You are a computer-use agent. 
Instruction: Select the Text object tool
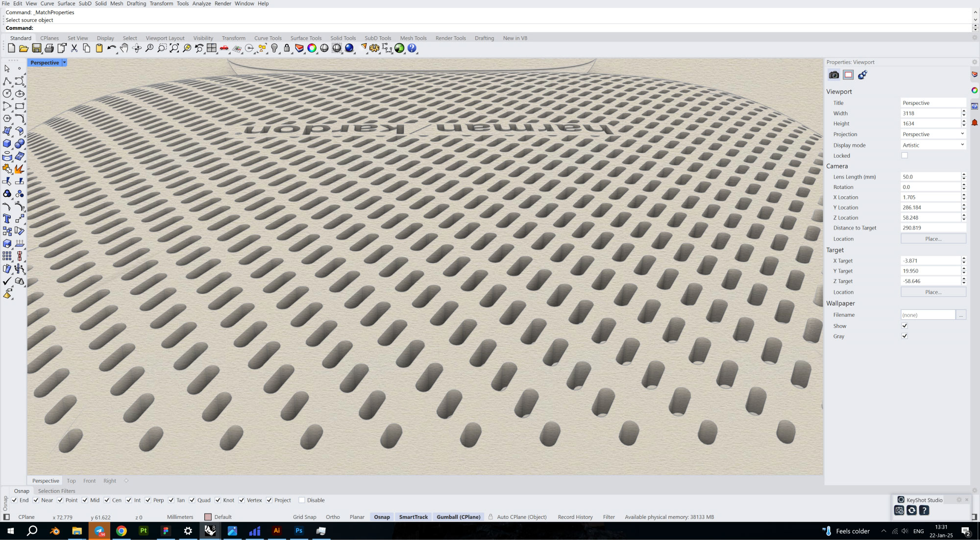pos(7,218)
